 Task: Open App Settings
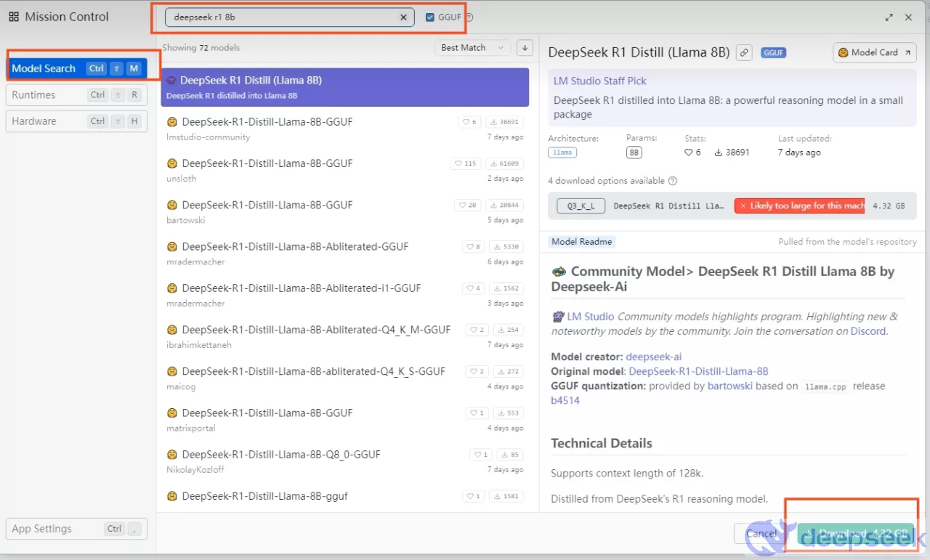click(x=76, y=529)
